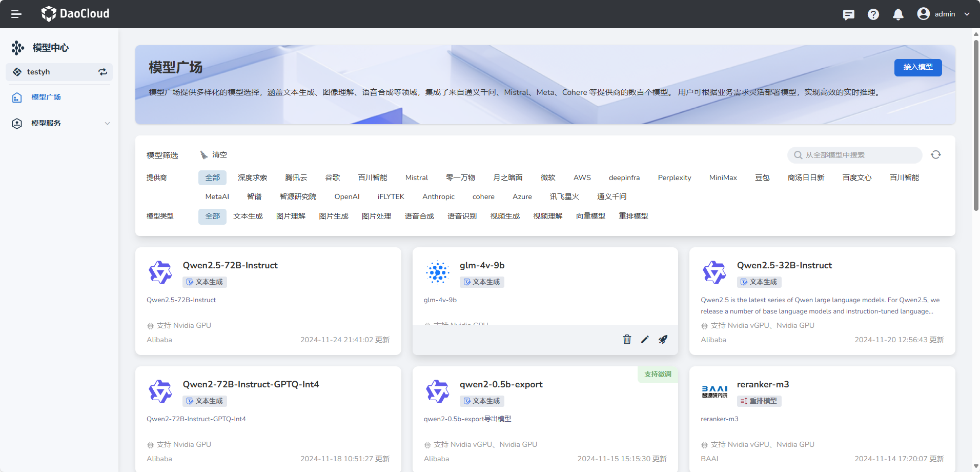Screen dimensions: 980x472
Task: Filter by provider cohere
Action: coord(483,196)
